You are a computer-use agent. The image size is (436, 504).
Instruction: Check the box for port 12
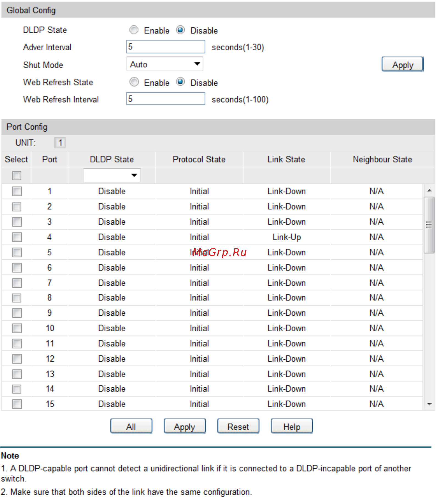17,359
